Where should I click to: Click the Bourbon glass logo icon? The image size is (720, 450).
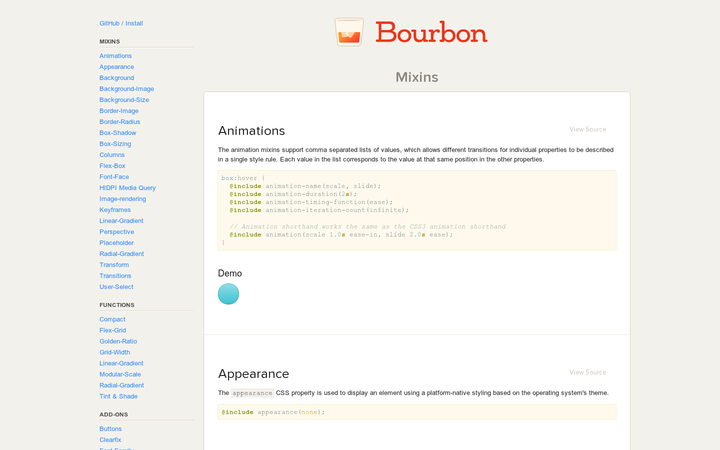coord(349,32)
